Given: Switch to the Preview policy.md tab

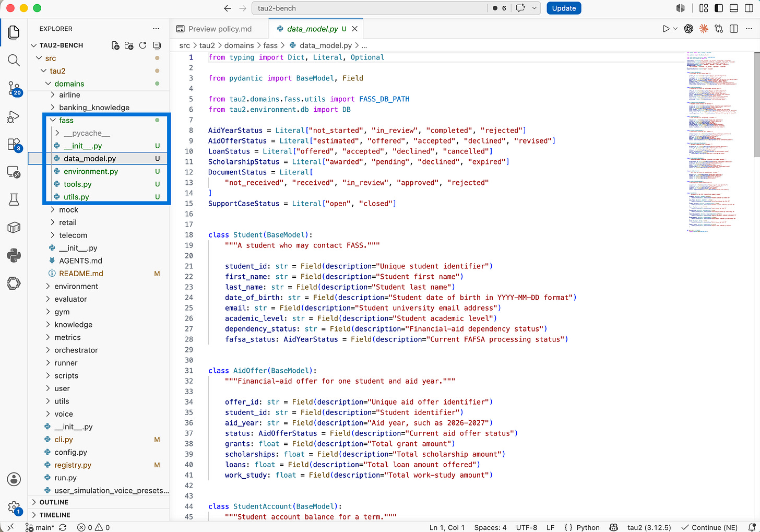Looking at the screenshot, I should click(219, 29).
